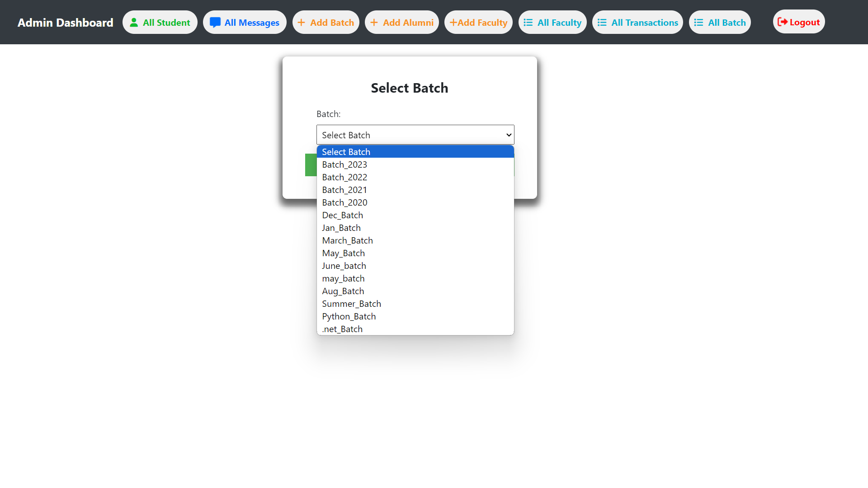The height and width of the screenshot is (488, 868).
Task: Open the All Batch page
Action: pyautogui.click(x=720, y=22)
